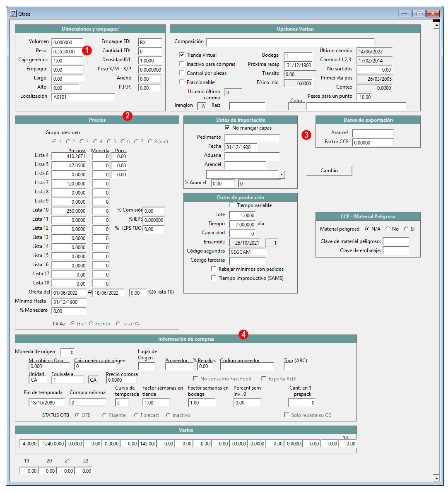448x491 pixels.
Task: Click the Código proveedor field
Action: pos(247,366)
